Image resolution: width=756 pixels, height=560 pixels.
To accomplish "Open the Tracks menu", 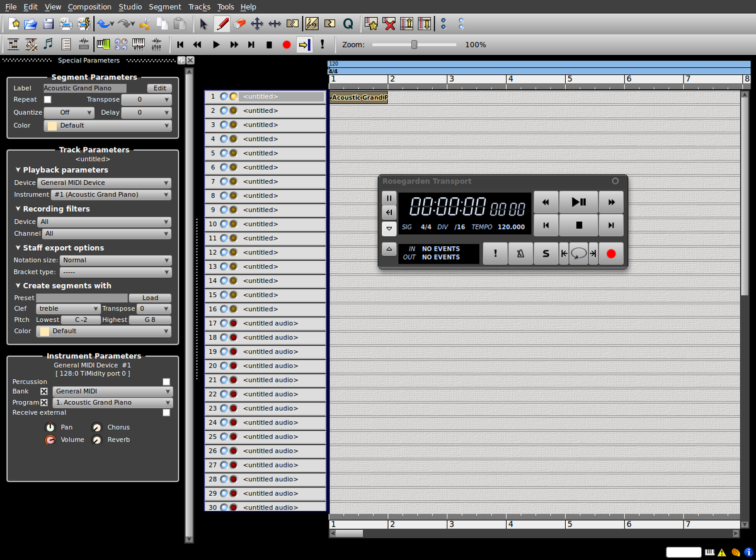I will pos(199,7).
